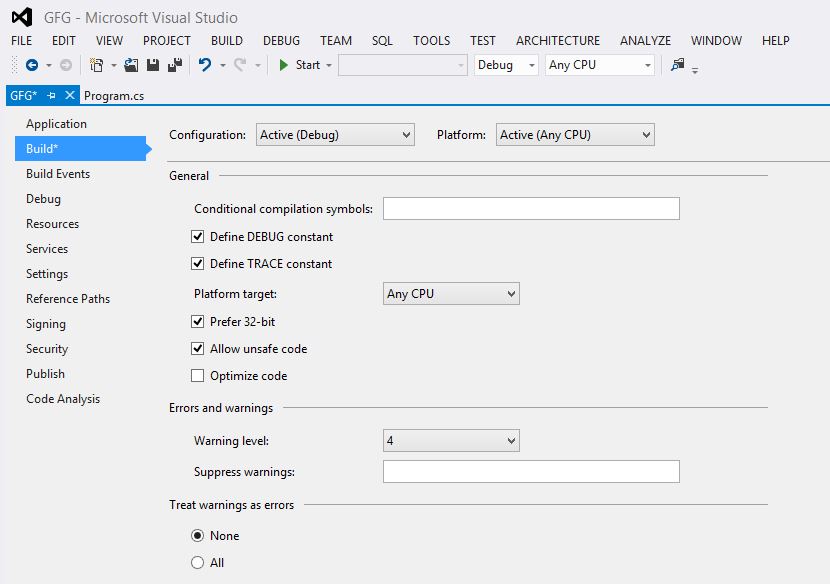
Task: Save the current file with the disk icon
Action: 153,65
